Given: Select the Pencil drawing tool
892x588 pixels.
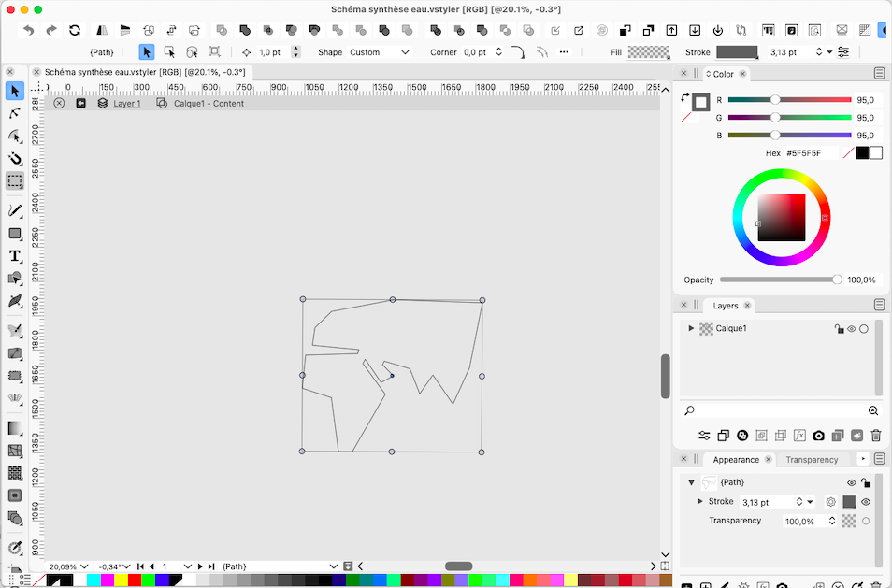Looking at the screenshot, I should click(x=15, y=210).
